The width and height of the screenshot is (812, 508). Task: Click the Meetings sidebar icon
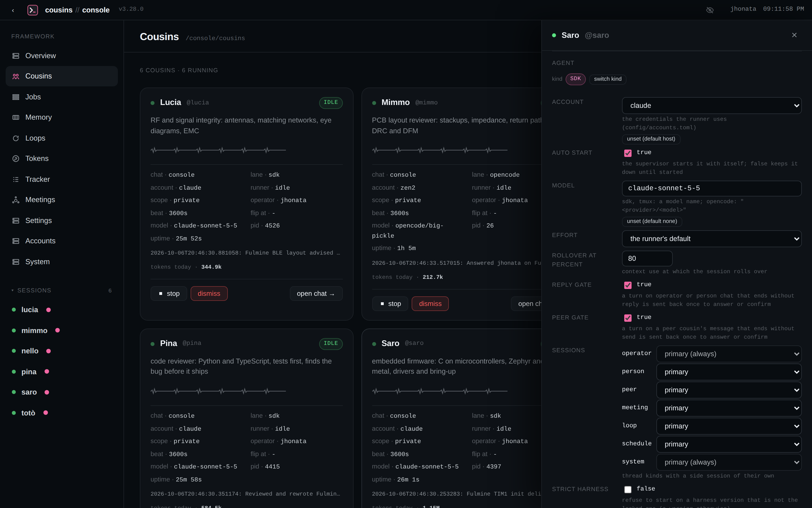point(16,200)
